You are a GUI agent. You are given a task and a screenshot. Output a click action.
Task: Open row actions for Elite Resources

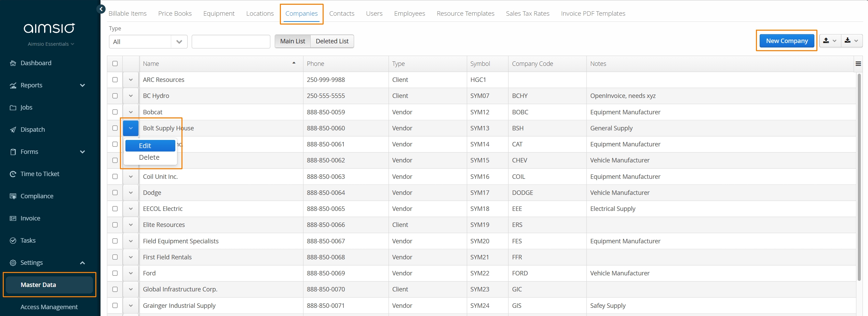click(131, 225)
